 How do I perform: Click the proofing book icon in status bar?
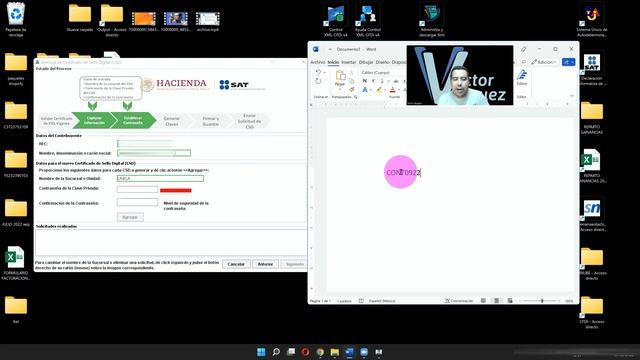(361, 301)
